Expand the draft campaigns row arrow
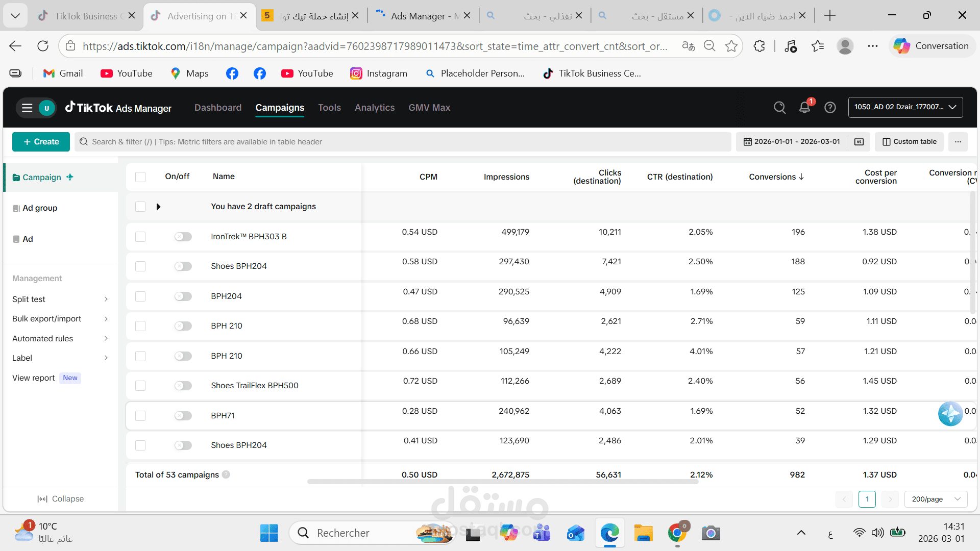This screenshot has width=980, height=551. 158,207
